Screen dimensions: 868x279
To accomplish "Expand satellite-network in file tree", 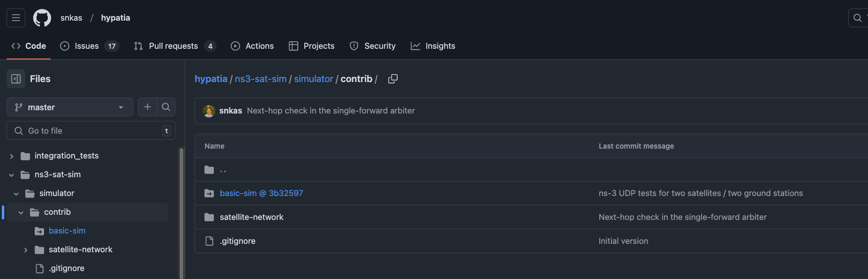I will click(x=26, y=250).
